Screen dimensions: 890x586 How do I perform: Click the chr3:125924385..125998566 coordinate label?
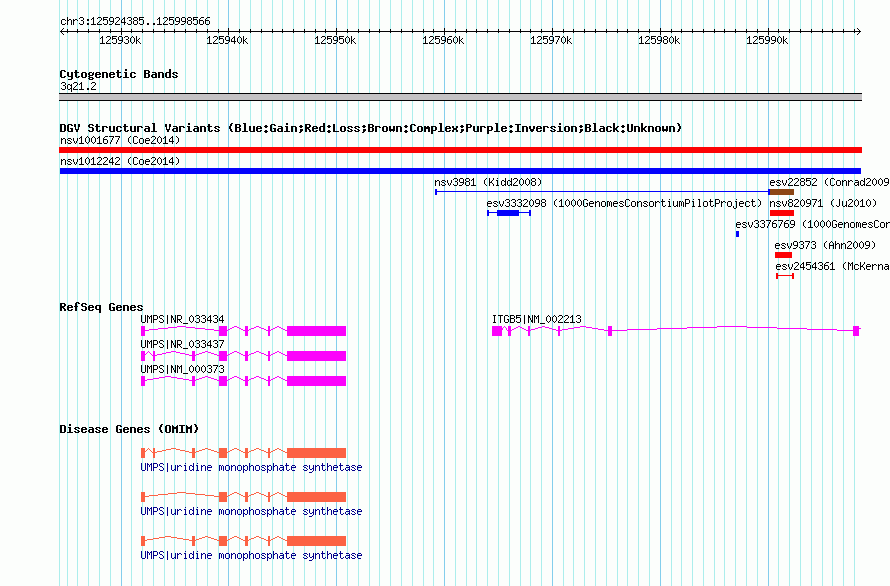point(135,22)
